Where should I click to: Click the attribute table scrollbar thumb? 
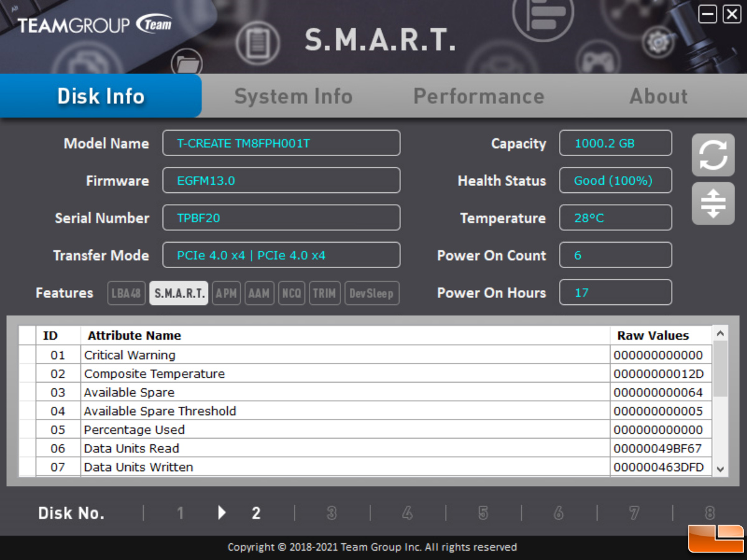tap(720, 368)
